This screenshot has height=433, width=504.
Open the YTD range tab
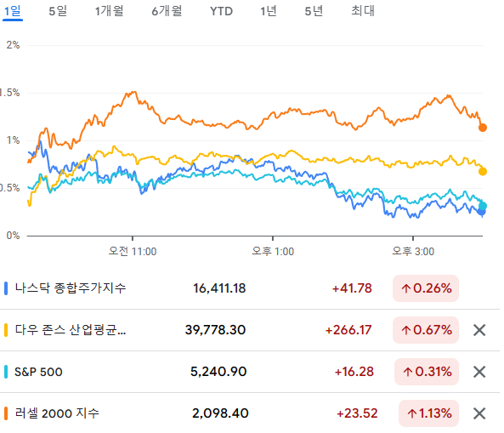(x=221, y=11)
